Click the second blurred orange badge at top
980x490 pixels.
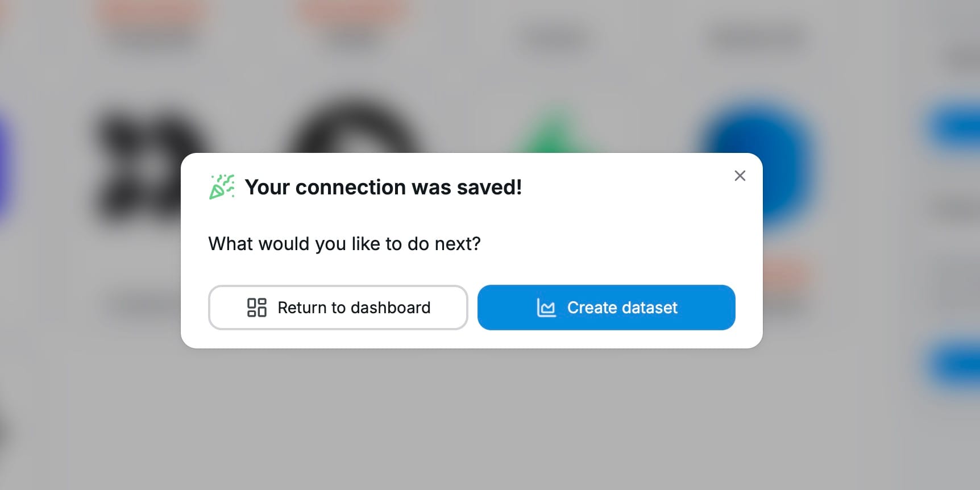click(354, 11)
